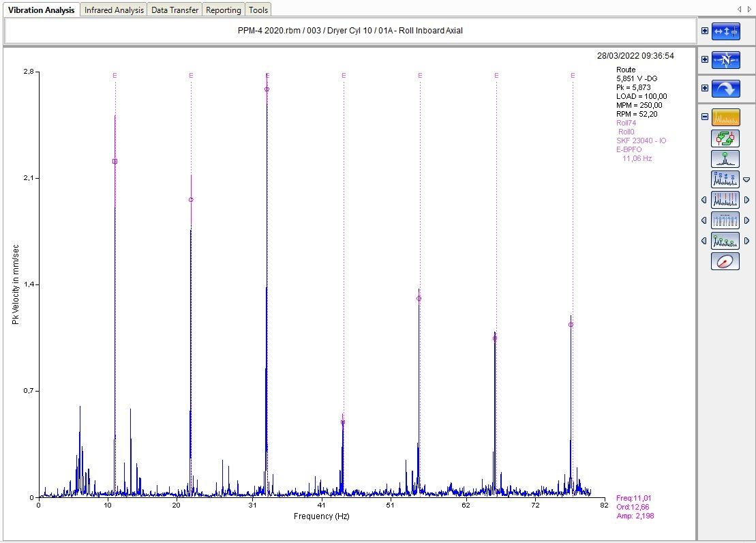Click the compass navigation icon
756x543 pixels.
coord(725,60)
